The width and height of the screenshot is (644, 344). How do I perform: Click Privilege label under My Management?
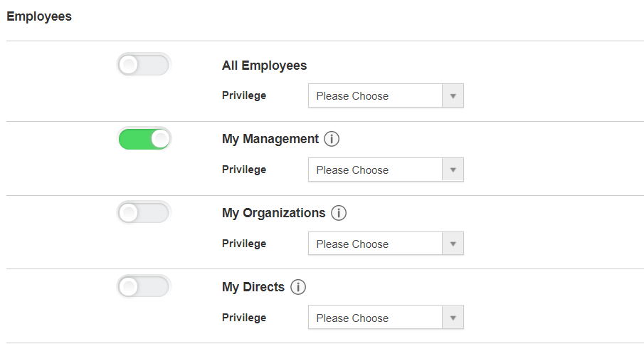244,170
